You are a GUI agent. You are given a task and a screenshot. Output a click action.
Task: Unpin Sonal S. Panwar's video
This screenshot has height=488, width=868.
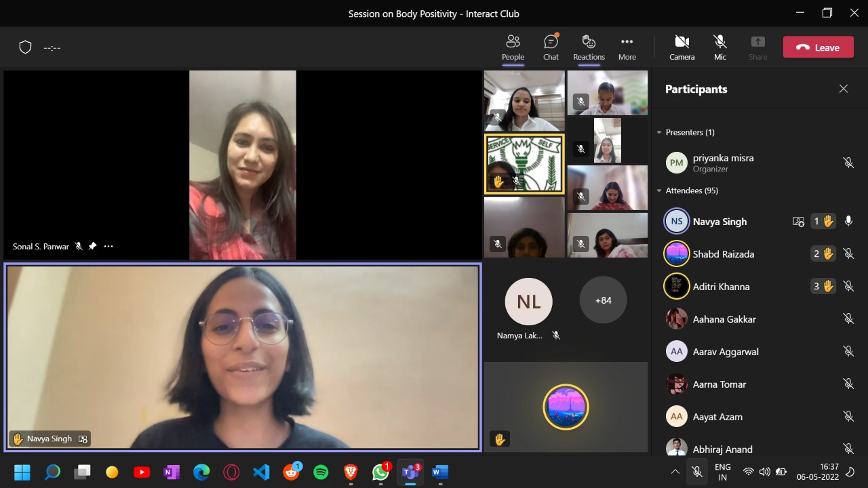pyautogui.click(x=93, y=247)
